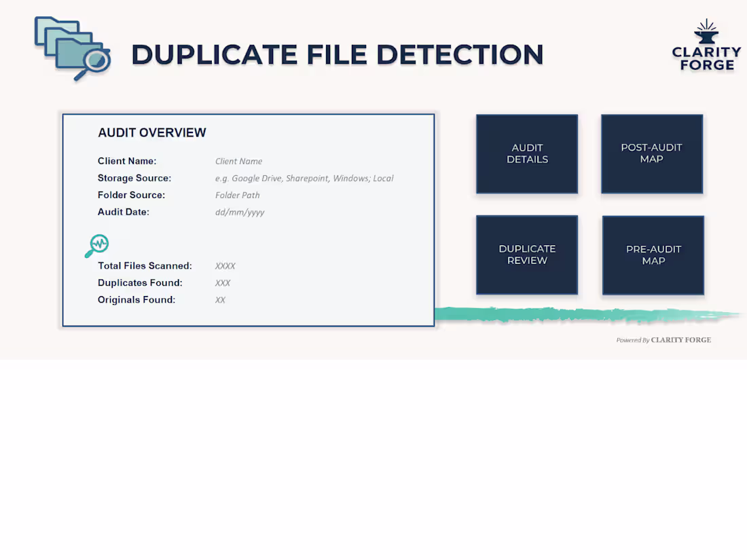
Task: Open the Pre-Audit Map view
Action: pyautogui.click(x=653, y=255)
